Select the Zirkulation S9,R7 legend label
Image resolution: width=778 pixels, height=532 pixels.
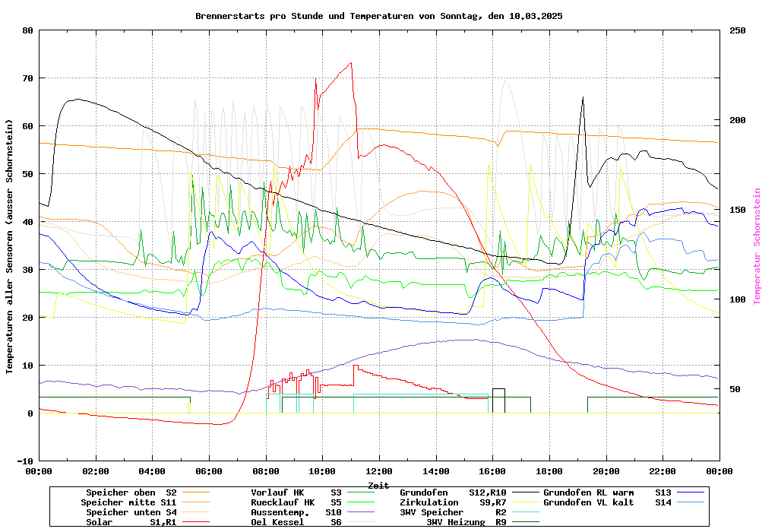point(453,502)
